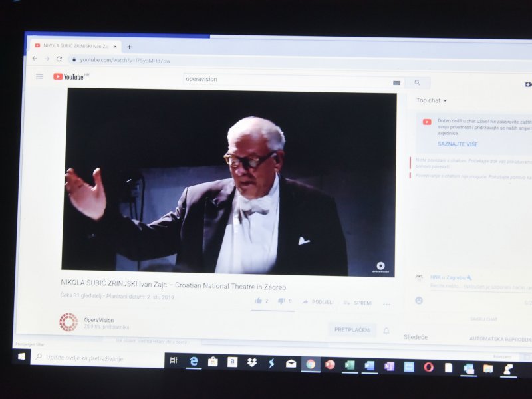Close the NIKOLA ŠUBIĆ ZRINJSKI browser tab
532x399 pixels.
tap(115, 47)
